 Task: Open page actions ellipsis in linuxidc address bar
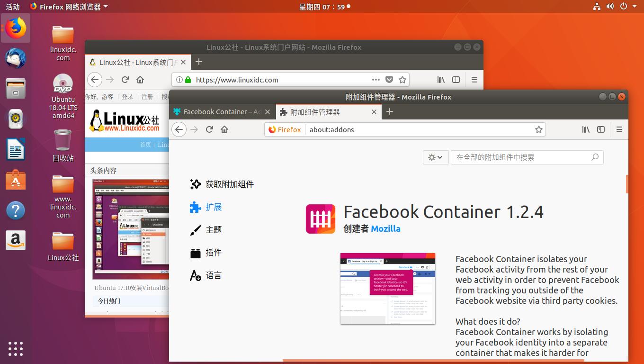tap(376, 80)
